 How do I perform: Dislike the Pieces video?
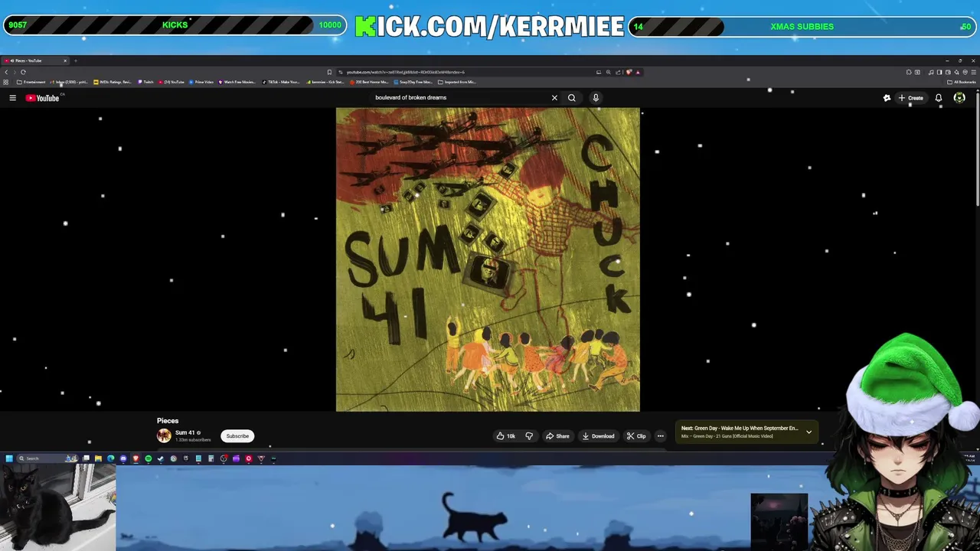point(528,436)
